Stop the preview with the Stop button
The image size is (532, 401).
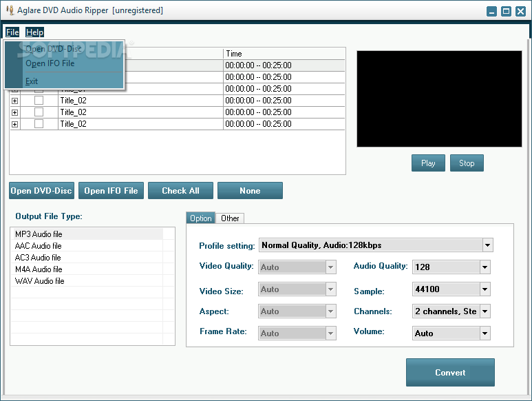point(467,163)
